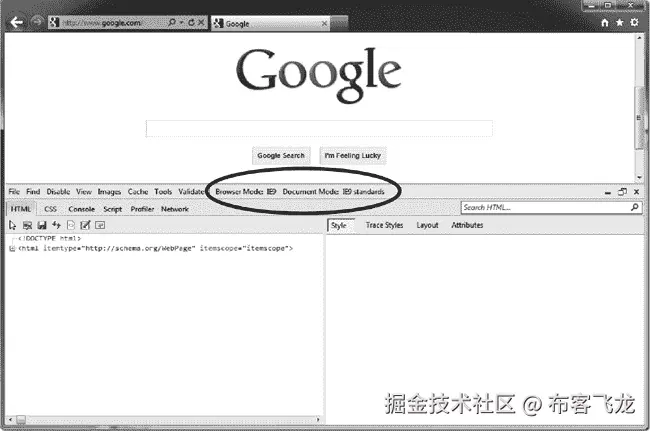Open the Cache menu
Viewport: 650px width, 431px height.
pos(138,191)
